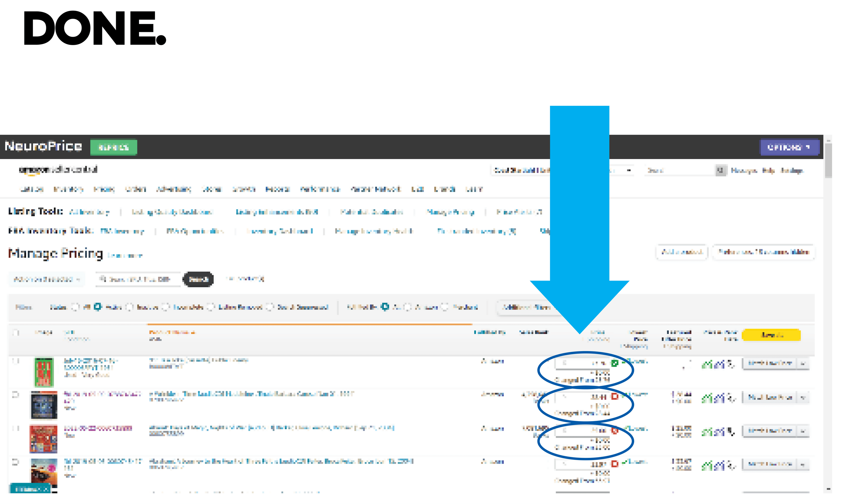841x504 pixels.
Task: Open the Action on Selected dropdown
Action: pos(47,279)
